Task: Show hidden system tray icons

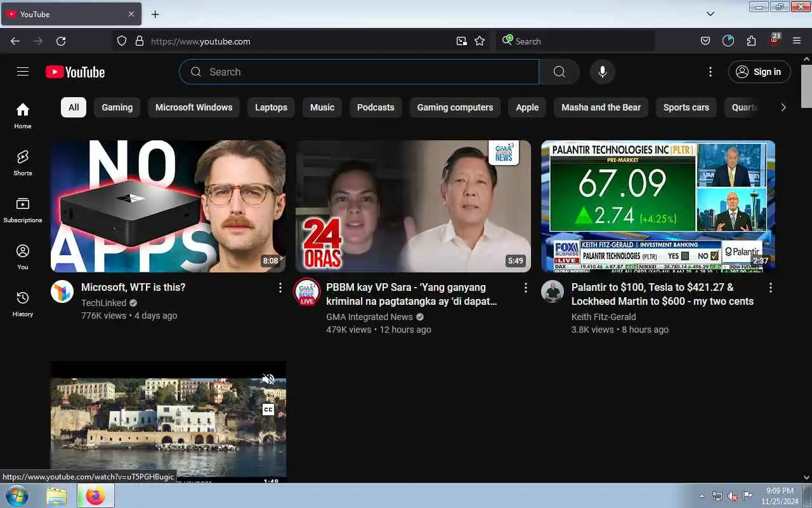Action: (x=702, y=496)
